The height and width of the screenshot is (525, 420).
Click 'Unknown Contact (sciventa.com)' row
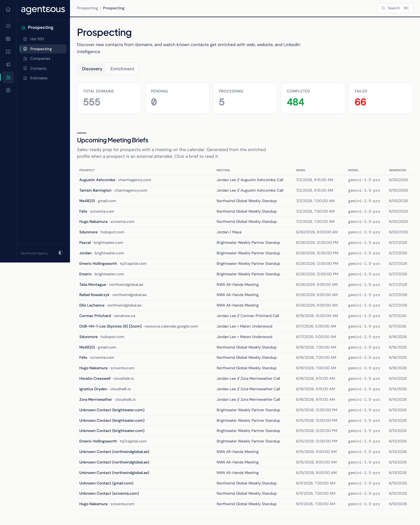[245, 494]
